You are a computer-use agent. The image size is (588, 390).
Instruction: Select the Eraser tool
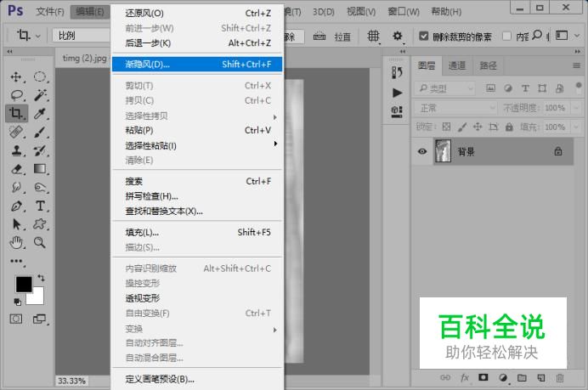(16, 169)
